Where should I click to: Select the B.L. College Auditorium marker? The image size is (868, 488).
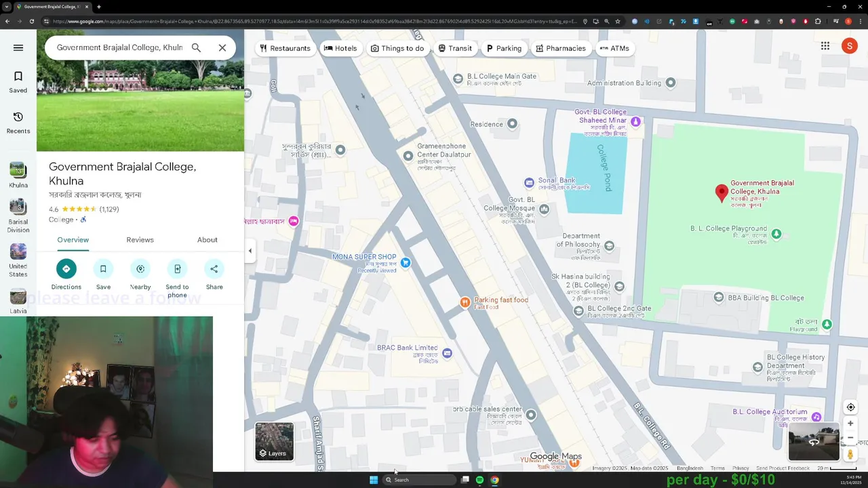pyautogui.click(x=816, y=417)
